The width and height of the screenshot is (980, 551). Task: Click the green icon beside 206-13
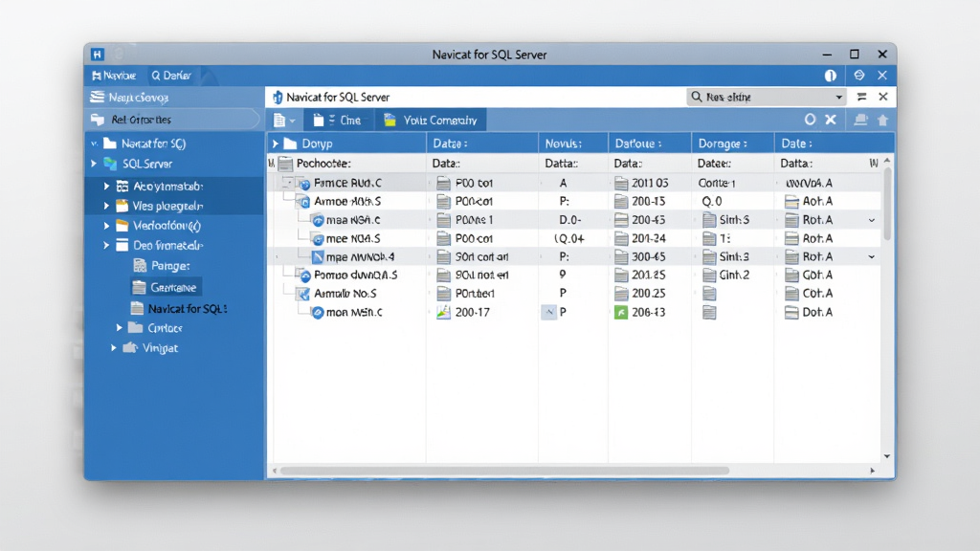coord(620,313)
